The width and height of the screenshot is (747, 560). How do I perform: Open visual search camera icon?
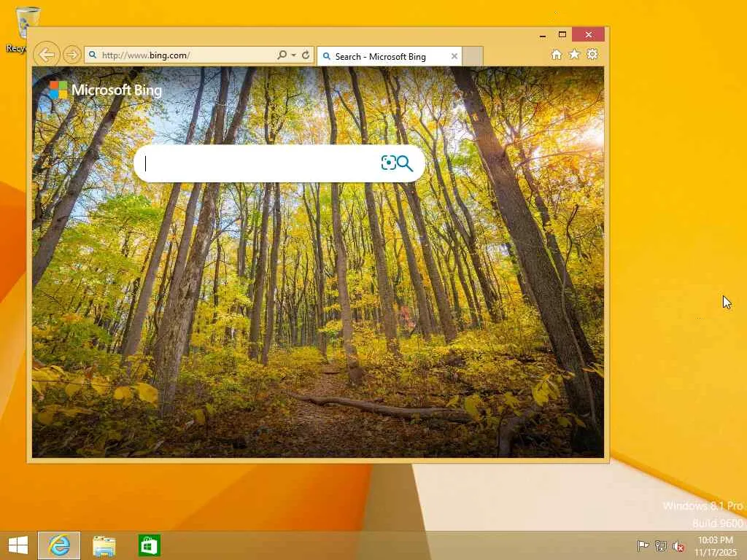tap(388, 163)
